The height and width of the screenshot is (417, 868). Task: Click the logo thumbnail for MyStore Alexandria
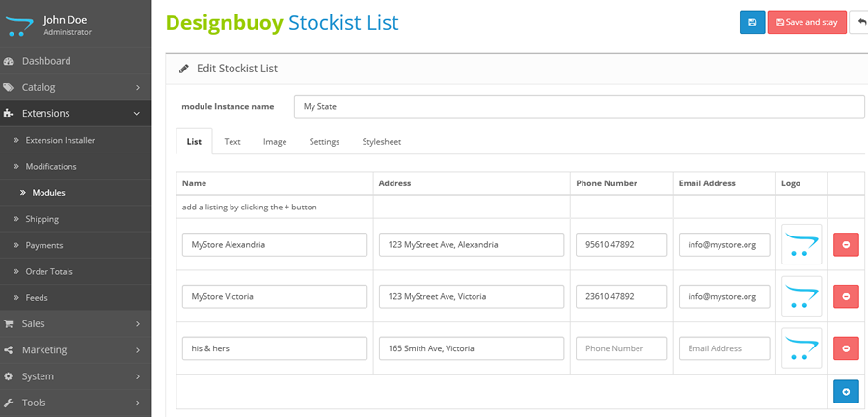click(x=800, y=244)
